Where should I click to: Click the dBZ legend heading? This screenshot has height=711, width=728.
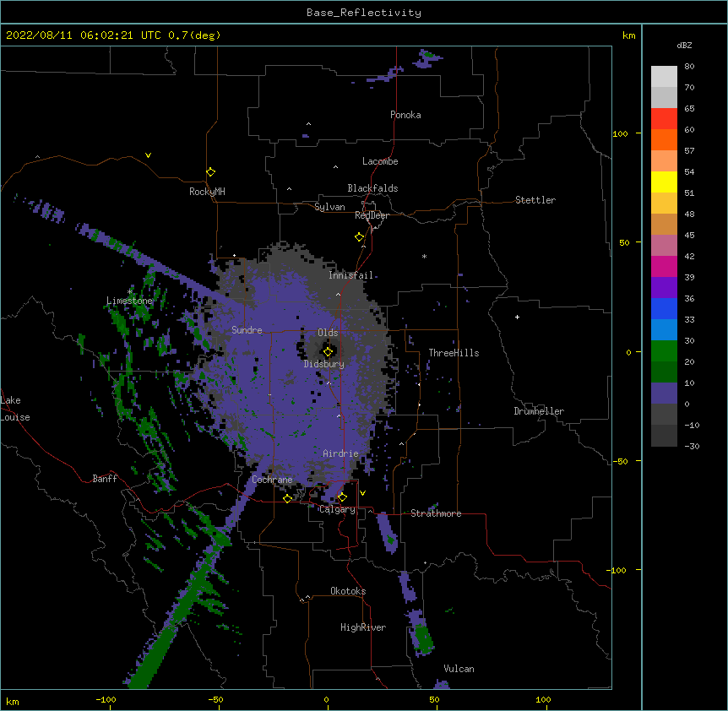[684, 45]
